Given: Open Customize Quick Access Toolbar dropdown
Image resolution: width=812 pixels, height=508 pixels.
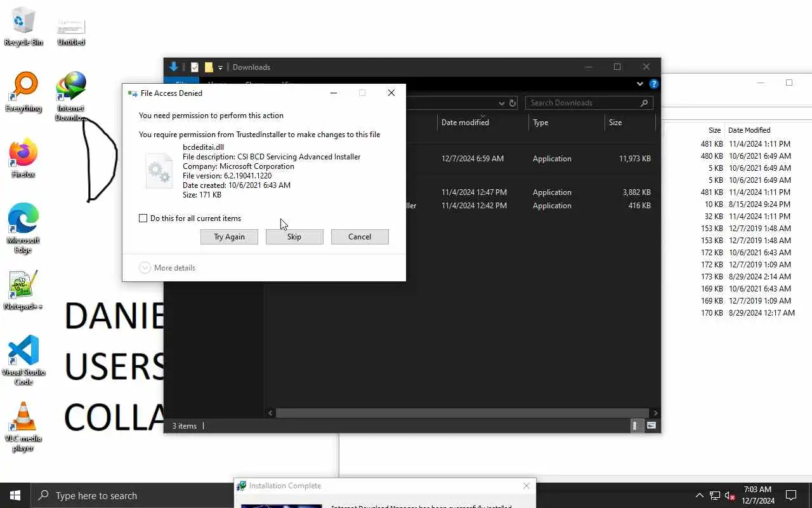Looking at the screenshot, I should tap(220, 67).
